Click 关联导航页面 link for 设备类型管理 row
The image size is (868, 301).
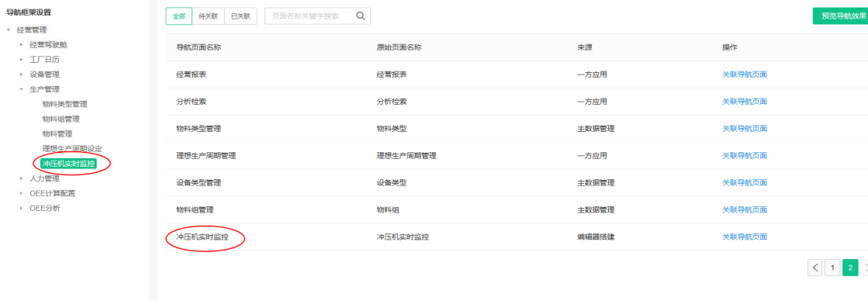click(745, 182)
